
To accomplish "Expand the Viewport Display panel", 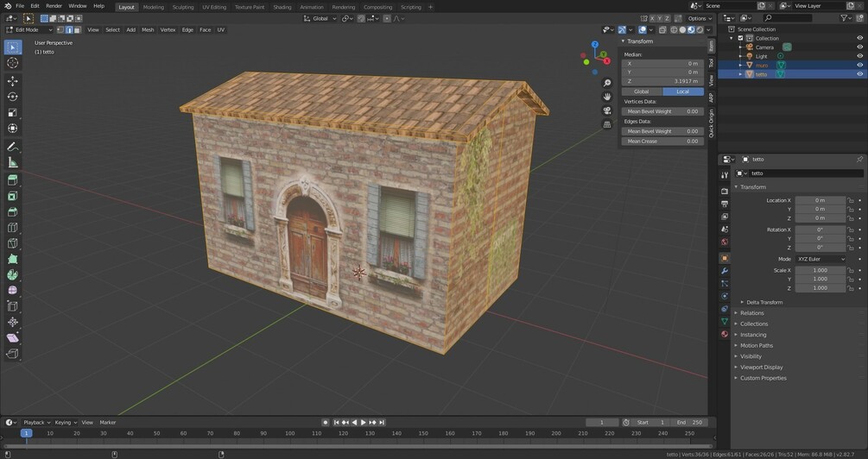I will tap(761, 368).
